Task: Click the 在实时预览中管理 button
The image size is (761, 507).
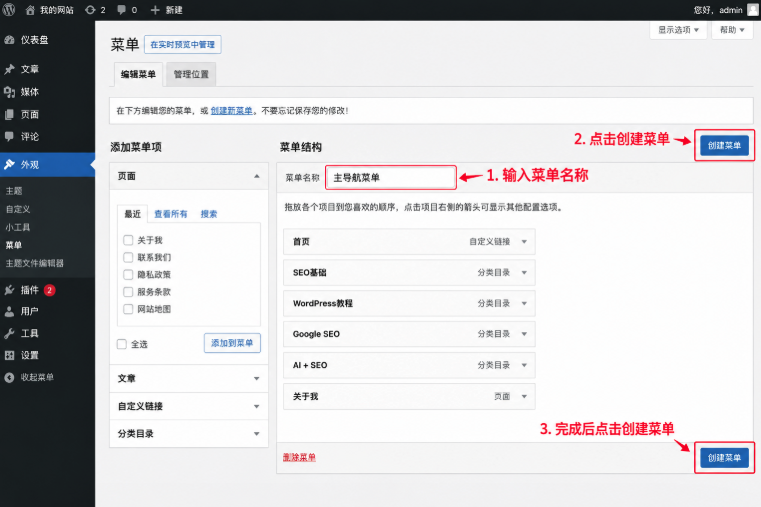Action: 182,45
